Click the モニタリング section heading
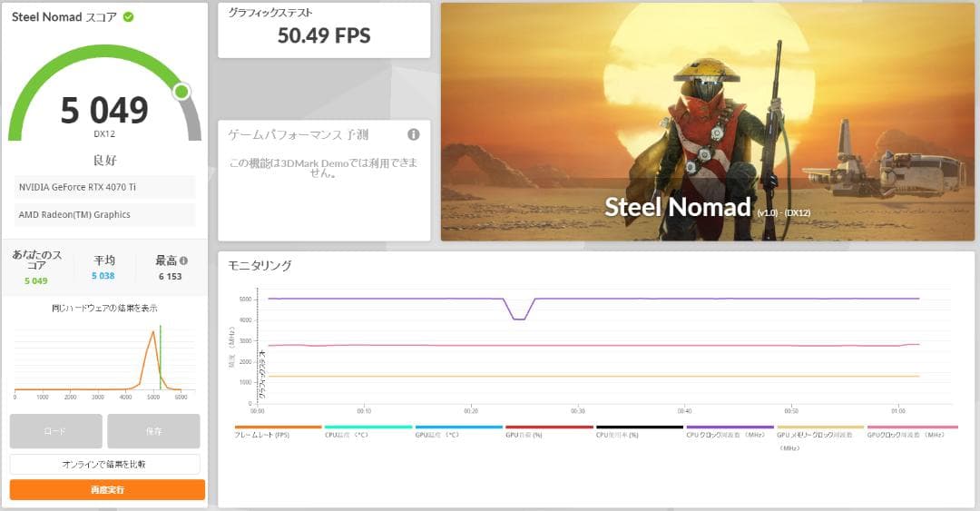Image resolution: width=980 pixels, height=511 pixels. [x=260, y=265]
